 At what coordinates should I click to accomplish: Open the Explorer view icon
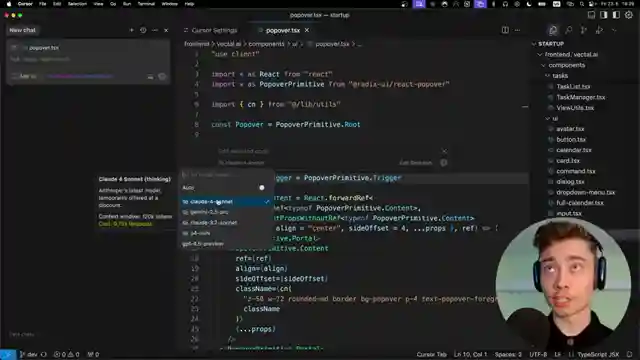pos(553,30)
